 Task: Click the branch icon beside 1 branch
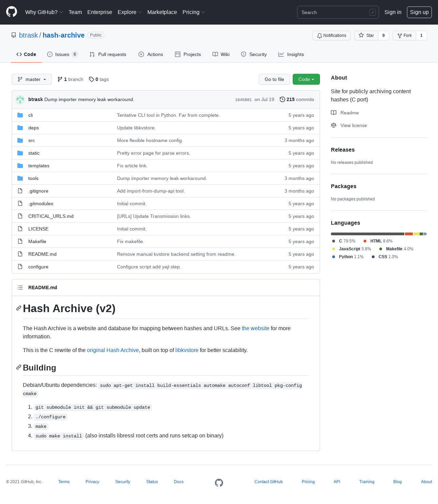pyautogui.click(x=60, y=79)
